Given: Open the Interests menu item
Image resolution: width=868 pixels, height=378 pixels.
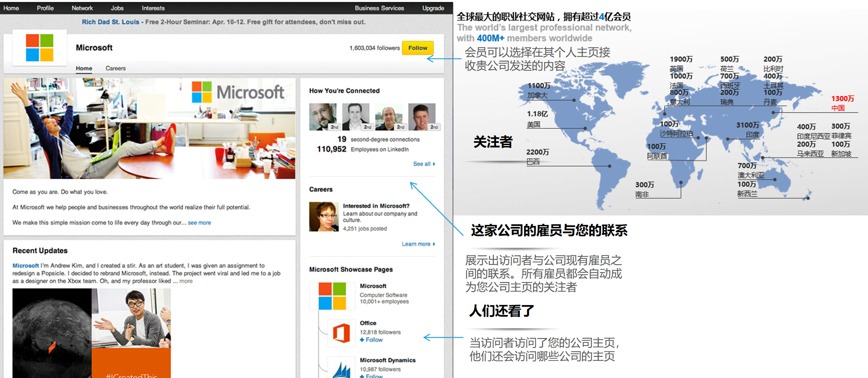Looking at the screenshot, I should pyautogui.click(x=153, y=8).
